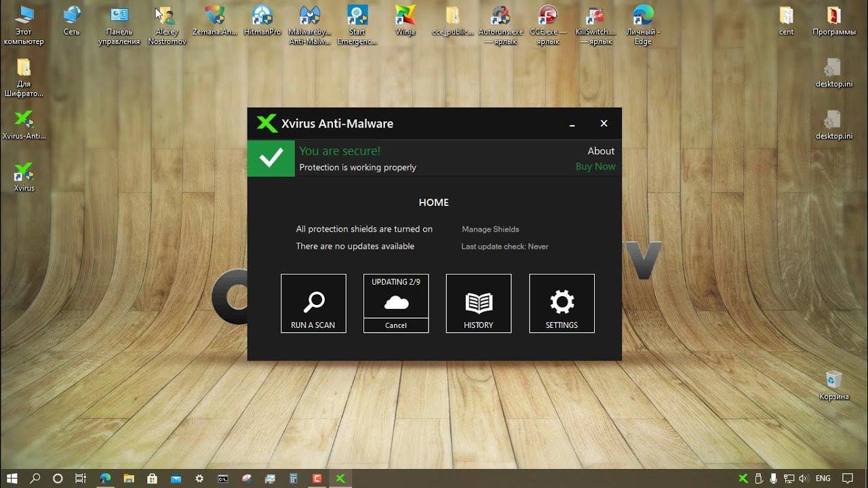Select the 'Личный - Edge' desktop shortcut
Viewport: 868px width, 488px height.
643,25
